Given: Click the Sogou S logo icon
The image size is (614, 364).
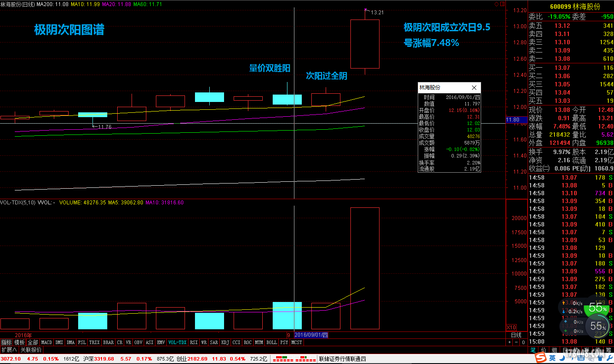Looking at the screenshot, I should 541,358.
